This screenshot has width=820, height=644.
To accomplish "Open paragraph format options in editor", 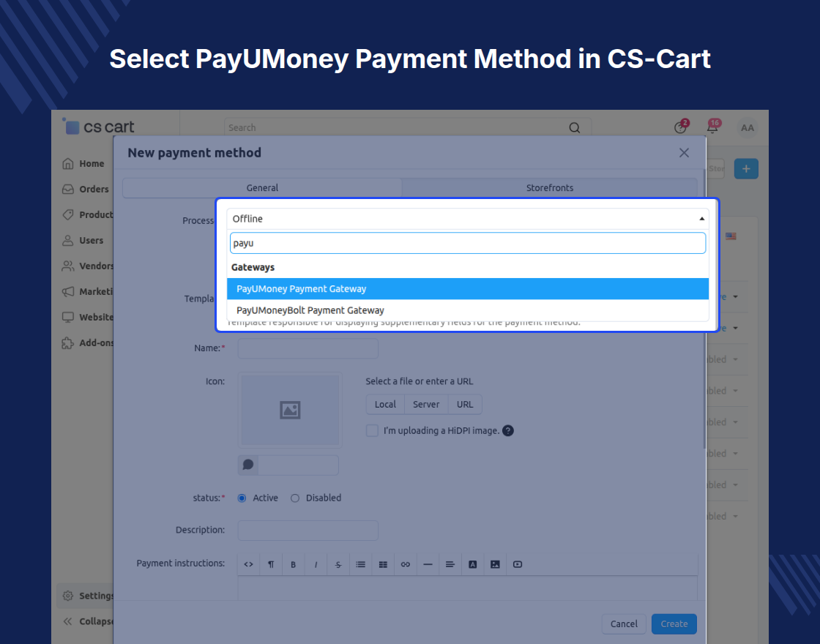I will tap(271, 564).
